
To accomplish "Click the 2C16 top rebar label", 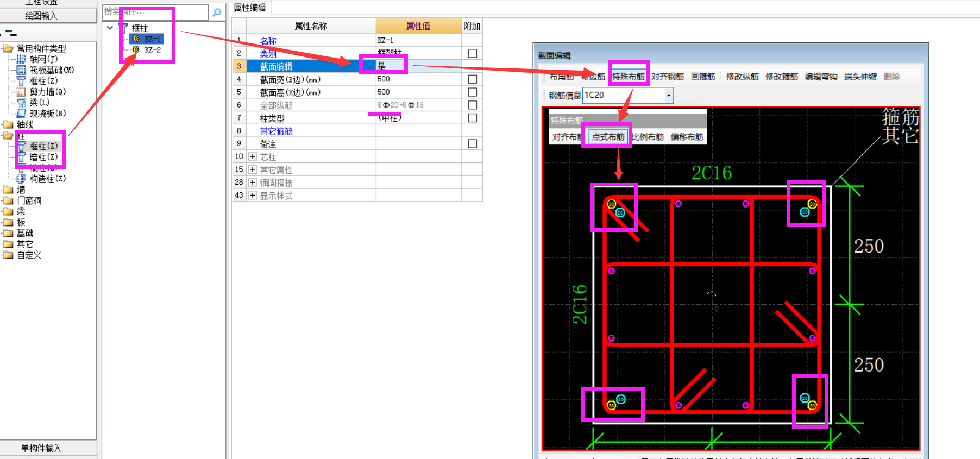I will click(x=712, y=173).
